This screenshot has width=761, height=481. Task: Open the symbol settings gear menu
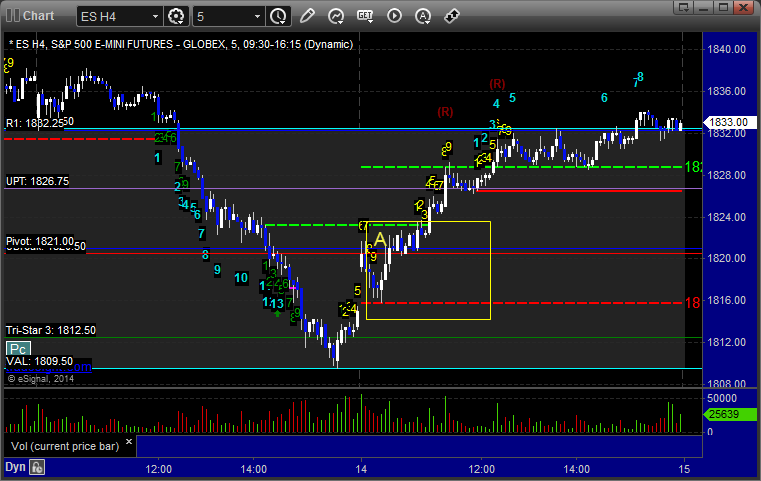click(176, 17)
